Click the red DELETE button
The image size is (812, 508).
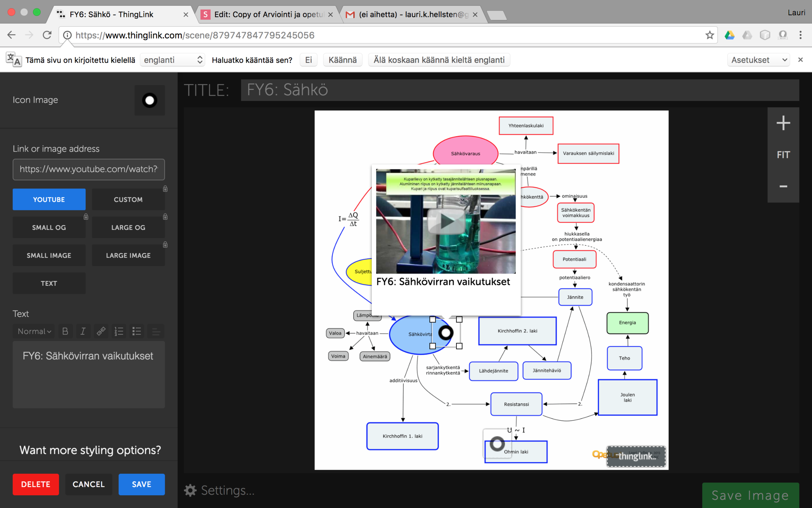click(36, 484)
